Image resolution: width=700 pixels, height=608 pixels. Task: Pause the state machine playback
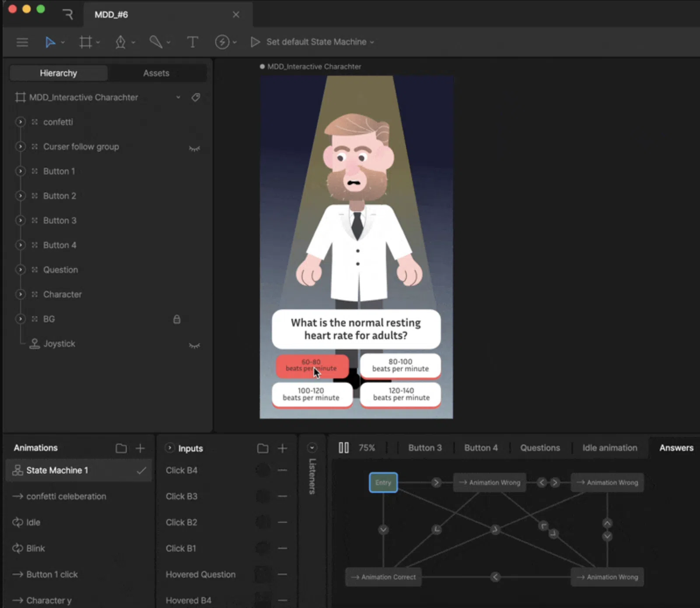343,448
